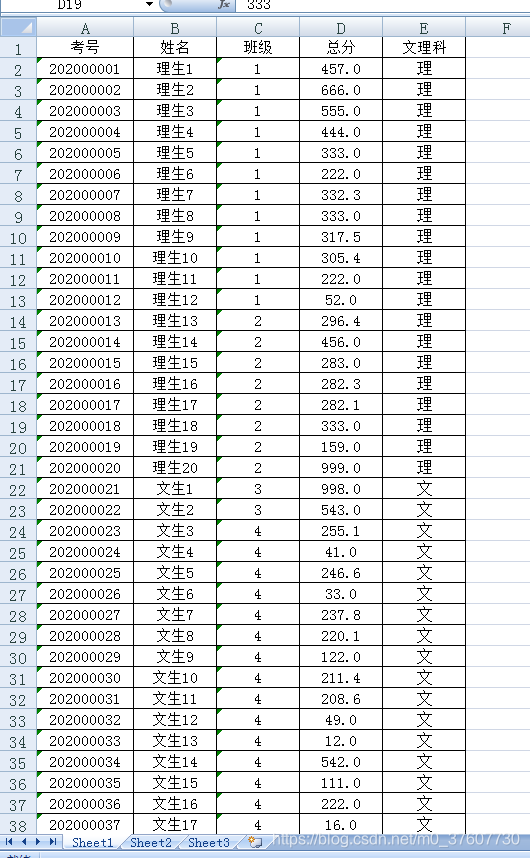The width and height of the screenshot is (530, 858).
Task: Click the 文 cell in the 文生14 row
Action: coord(424,762)
